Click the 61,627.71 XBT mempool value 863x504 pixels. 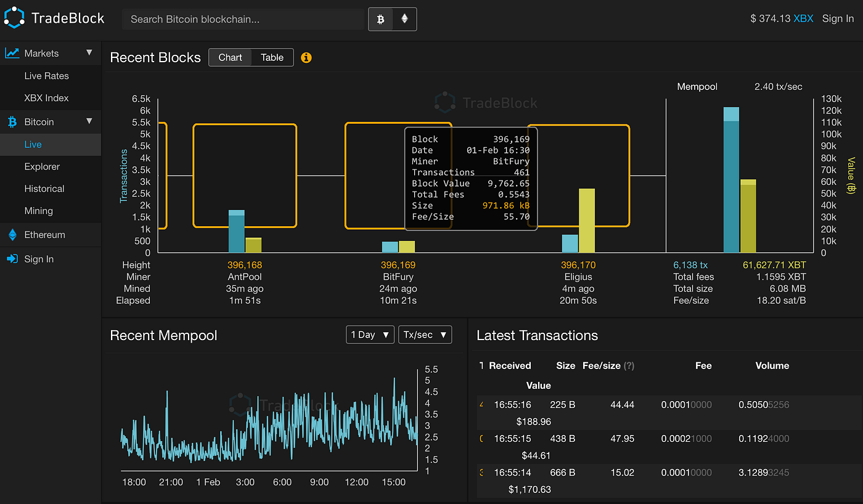click(774, 265)
